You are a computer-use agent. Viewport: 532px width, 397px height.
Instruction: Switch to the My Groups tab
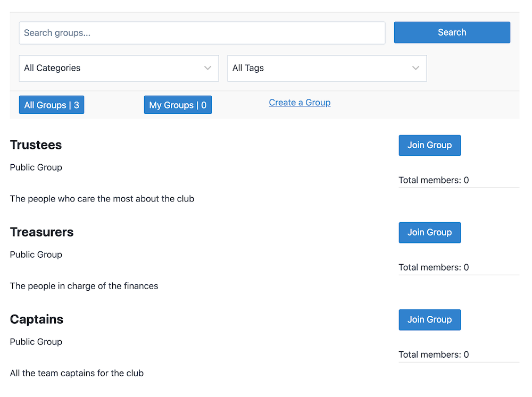click(178, 105)
